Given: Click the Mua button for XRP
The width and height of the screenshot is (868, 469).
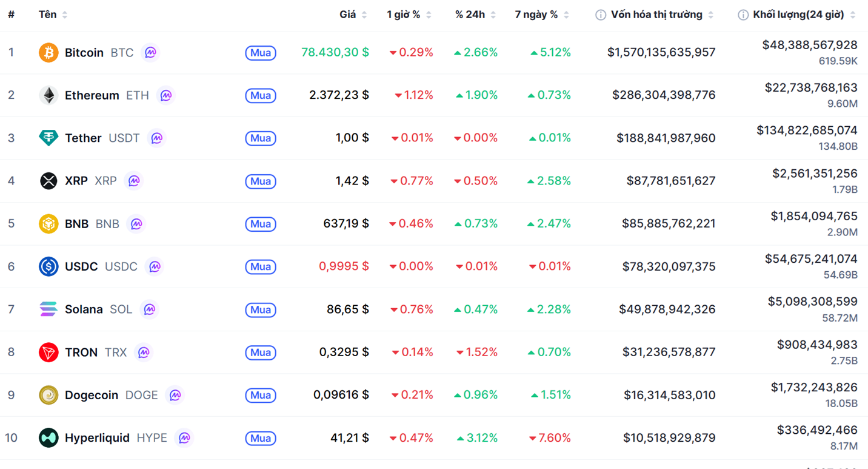Looking at the screenshot, I should pos(261,181).
